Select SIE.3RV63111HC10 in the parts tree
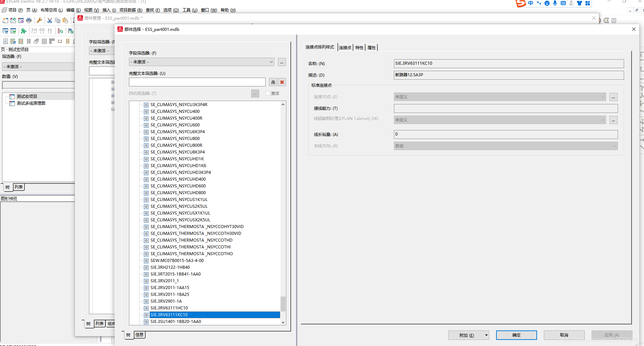 point(169,308)
